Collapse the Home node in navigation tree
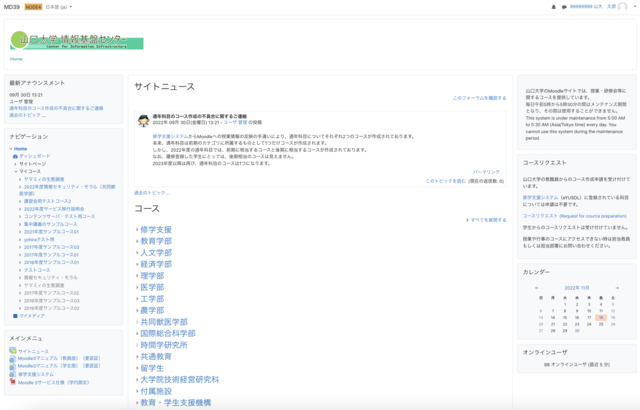Viewport: 640px width, 410px height. [11, 149]
